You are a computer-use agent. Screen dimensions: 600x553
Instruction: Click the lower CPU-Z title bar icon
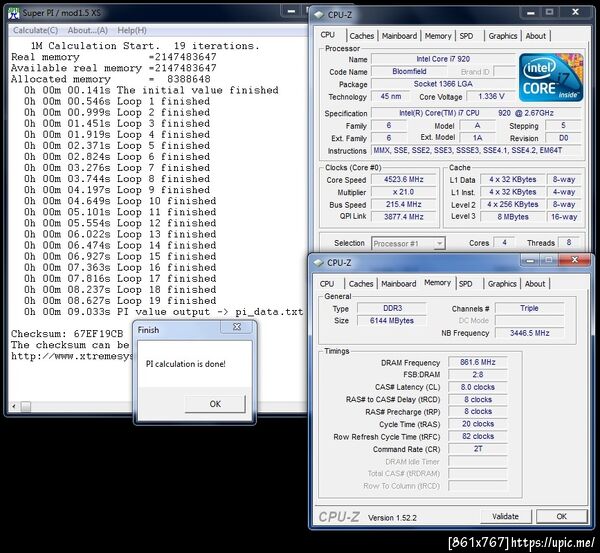(318, 263)
